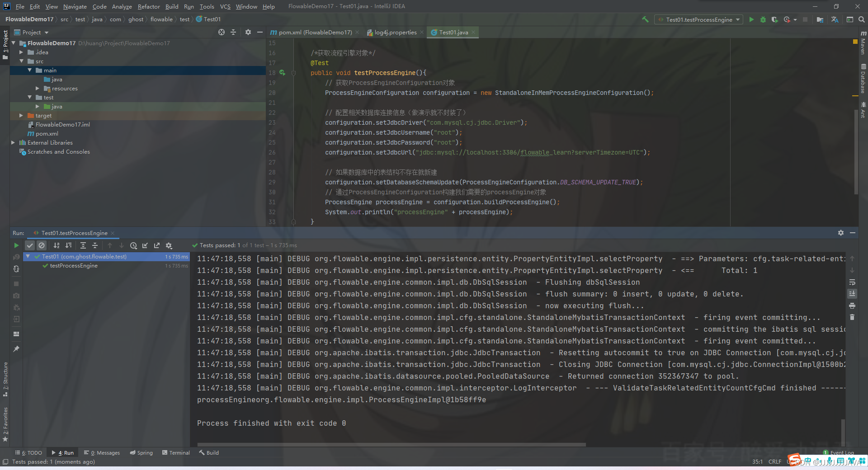Toggle scroll to end in console sidebar
868x470 pixels.
[x=852, y=294]
